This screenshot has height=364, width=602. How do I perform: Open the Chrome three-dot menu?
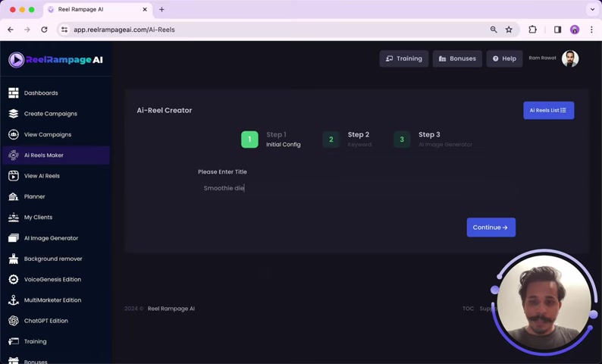[591, 30]
